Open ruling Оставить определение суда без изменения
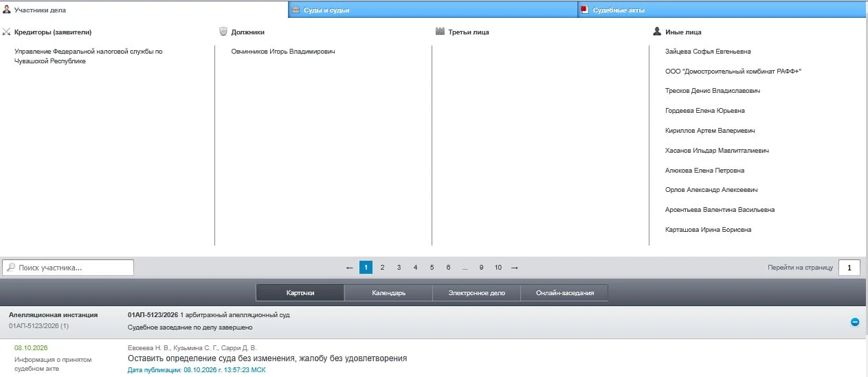 [267, 358]
